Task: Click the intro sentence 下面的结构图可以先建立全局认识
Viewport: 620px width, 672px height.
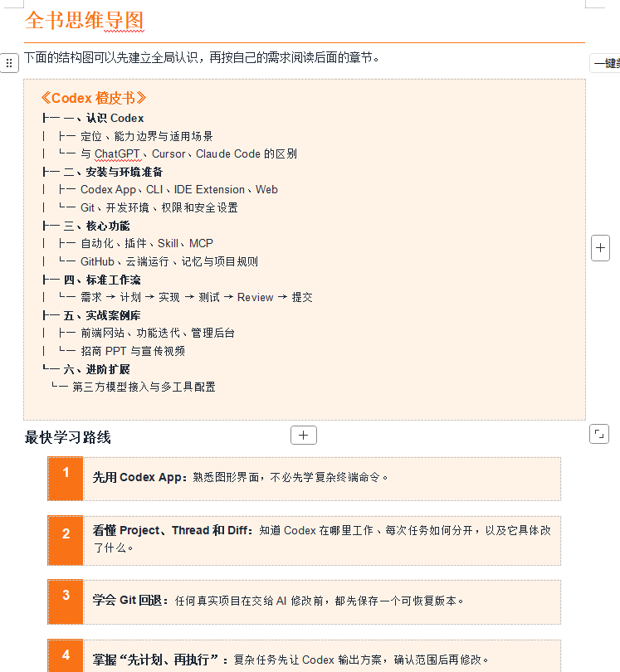Action: point(202,57)
